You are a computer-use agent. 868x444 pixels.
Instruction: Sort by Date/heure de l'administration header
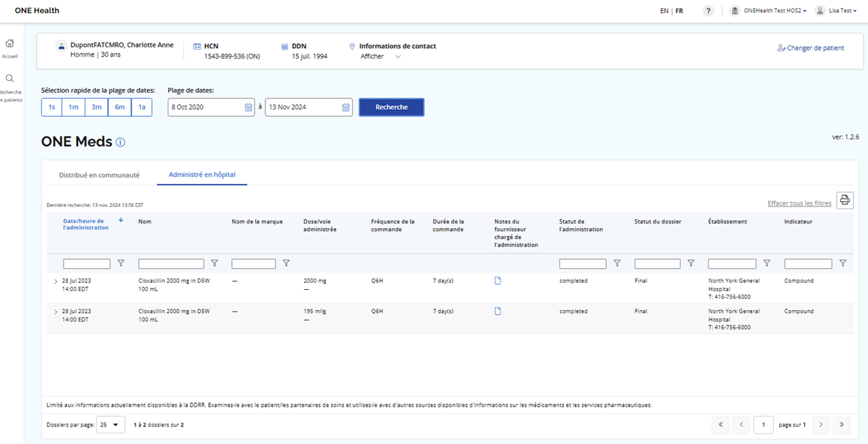coord(86,224)
